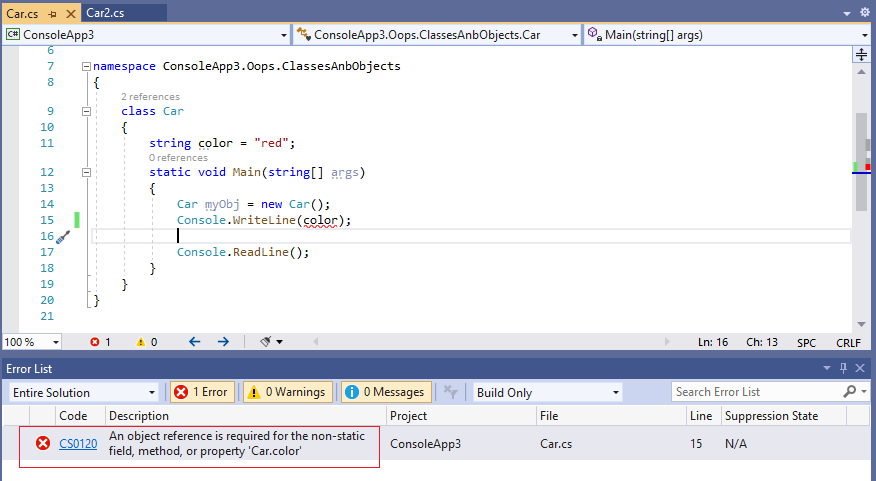Screen dimensions: 876x481
Task: Click the Search Error List field
Action: tap(757, 392)
